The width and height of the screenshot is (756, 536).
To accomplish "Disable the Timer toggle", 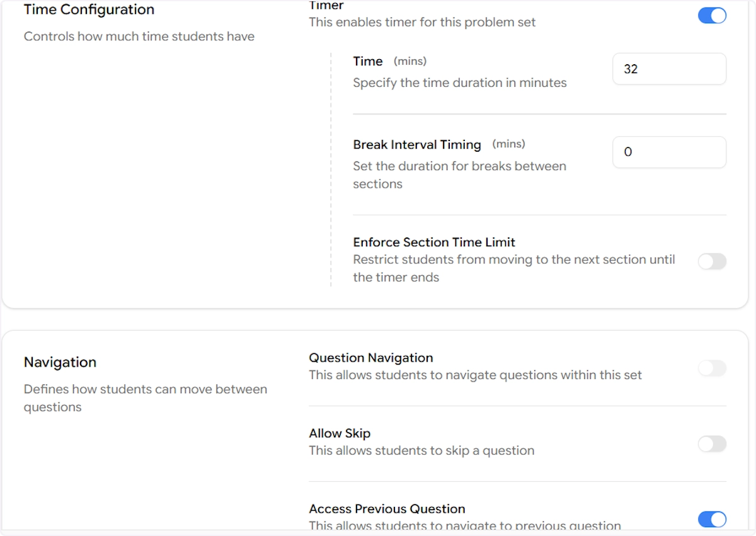I will pos(712,16).
